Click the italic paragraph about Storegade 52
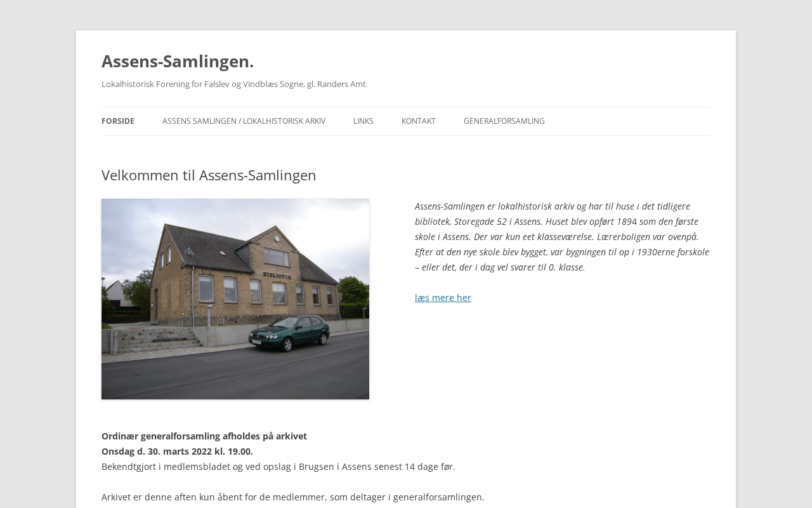The height and width of the screenshot is (508, 812). coord(562,236)
